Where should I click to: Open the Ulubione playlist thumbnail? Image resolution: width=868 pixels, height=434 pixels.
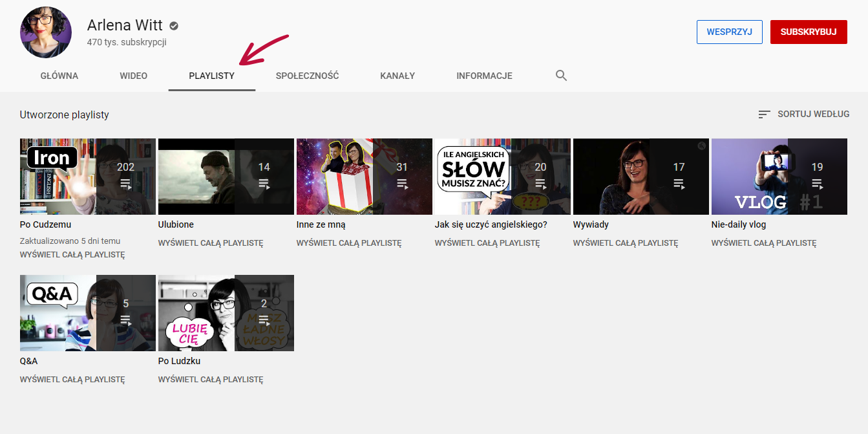(226, 177)
